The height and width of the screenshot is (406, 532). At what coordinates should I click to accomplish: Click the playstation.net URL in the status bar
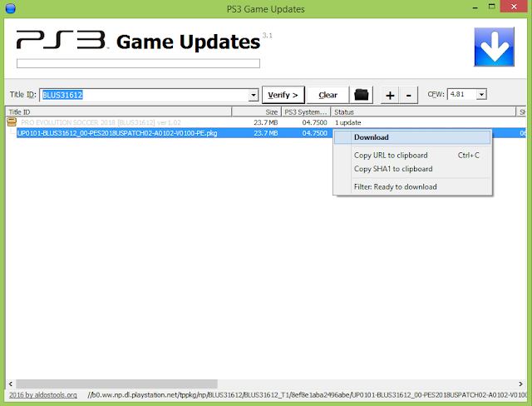[307, 395]
